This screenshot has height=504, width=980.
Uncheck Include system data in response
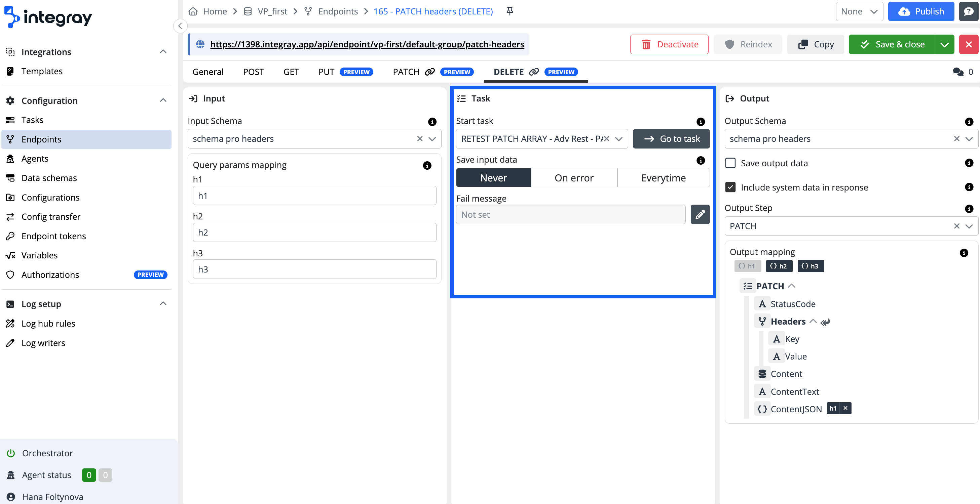click(x=730, y=187)
